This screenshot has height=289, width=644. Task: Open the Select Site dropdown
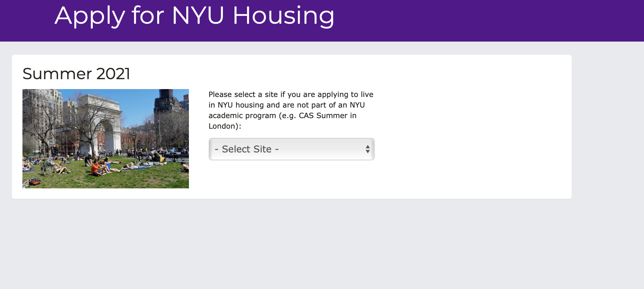[291, 149]
